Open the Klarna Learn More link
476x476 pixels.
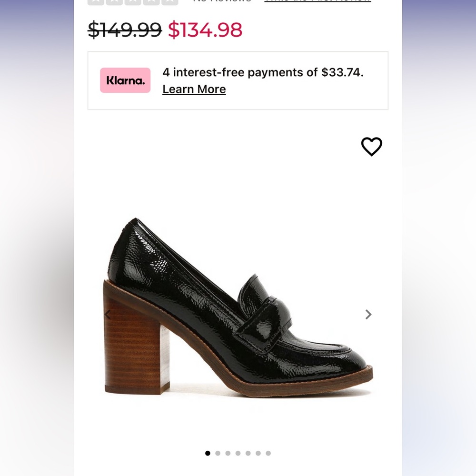pos(194,89)
